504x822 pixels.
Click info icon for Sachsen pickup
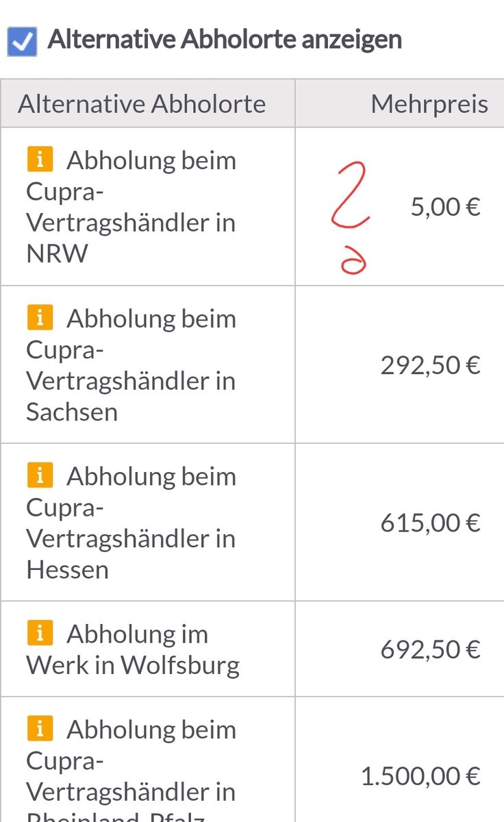(40, 318)
